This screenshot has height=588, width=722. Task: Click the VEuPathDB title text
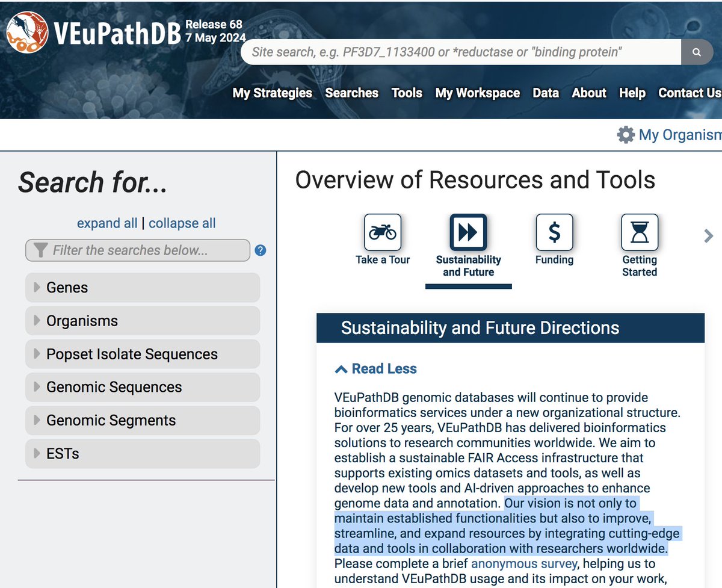117,33
